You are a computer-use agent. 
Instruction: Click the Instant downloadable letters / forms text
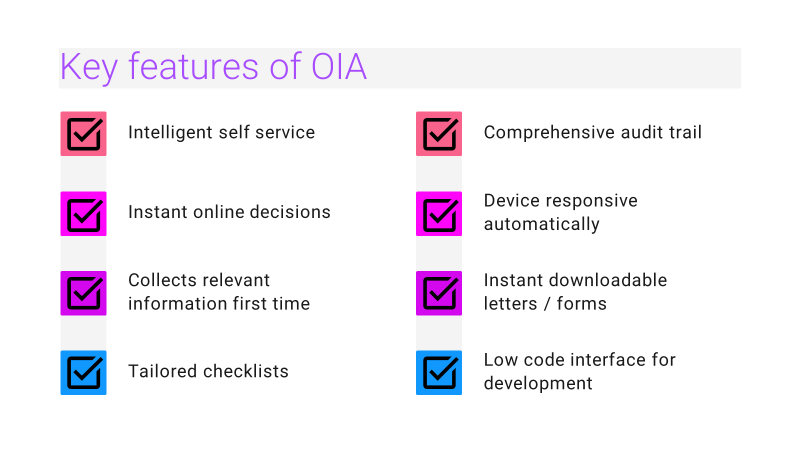click(x=576, y=292)
